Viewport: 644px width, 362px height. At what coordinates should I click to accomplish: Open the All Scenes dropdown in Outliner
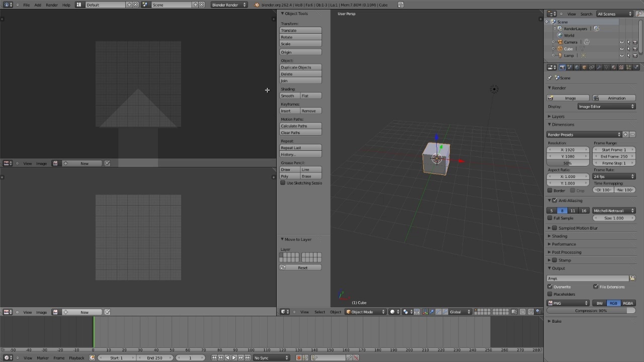[x=614, y=14]
